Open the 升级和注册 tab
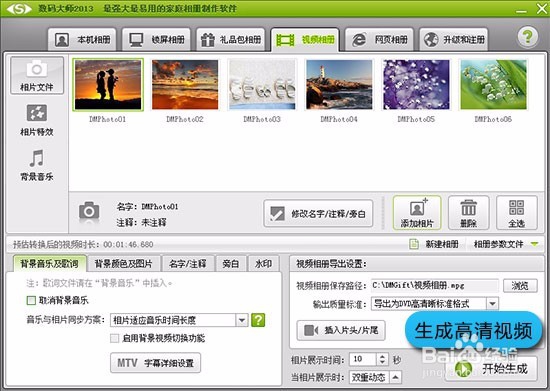Viewport: 550px width, 391px height. coord(454,39)
